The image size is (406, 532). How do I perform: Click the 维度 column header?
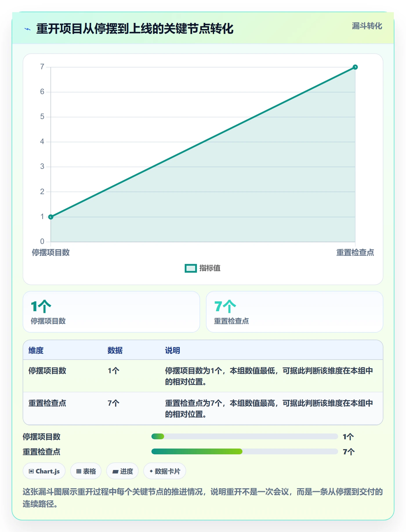click(36, 350)
